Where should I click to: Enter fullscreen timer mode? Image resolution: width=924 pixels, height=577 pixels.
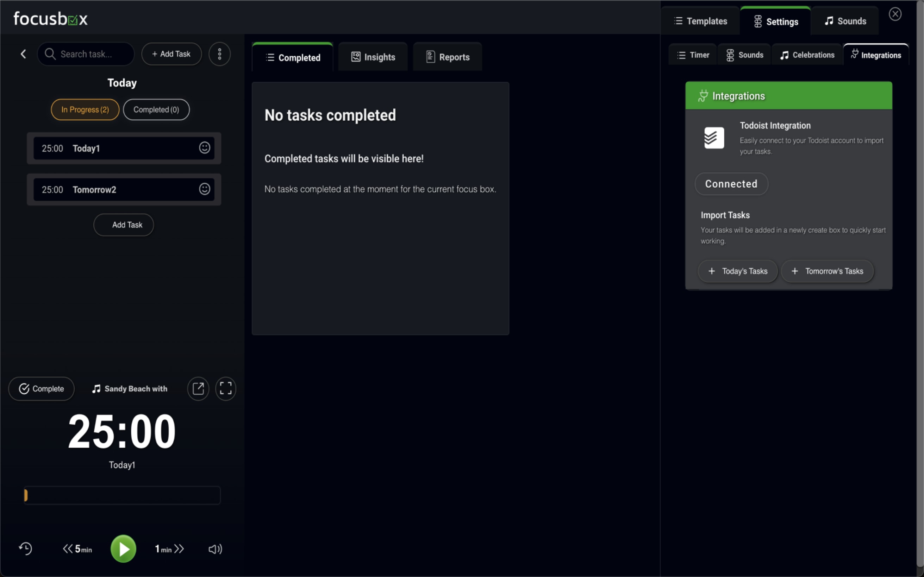tap(226, 388)
